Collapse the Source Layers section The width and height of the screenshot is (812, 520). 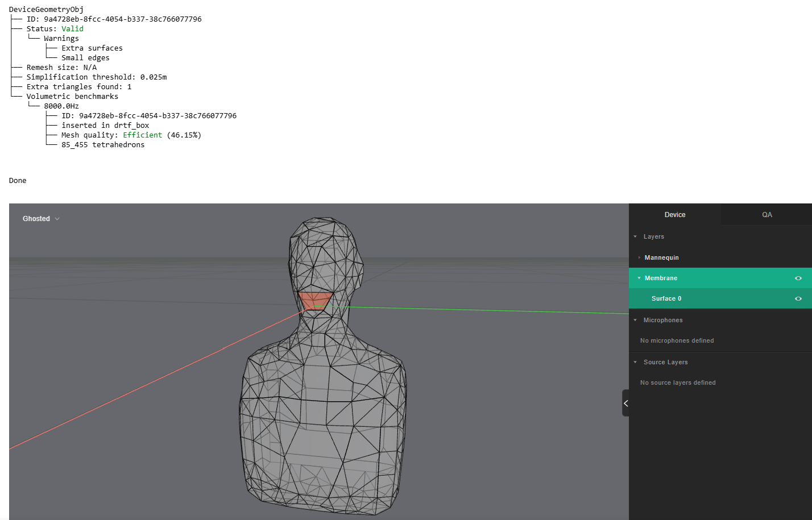tap(635, 362)
